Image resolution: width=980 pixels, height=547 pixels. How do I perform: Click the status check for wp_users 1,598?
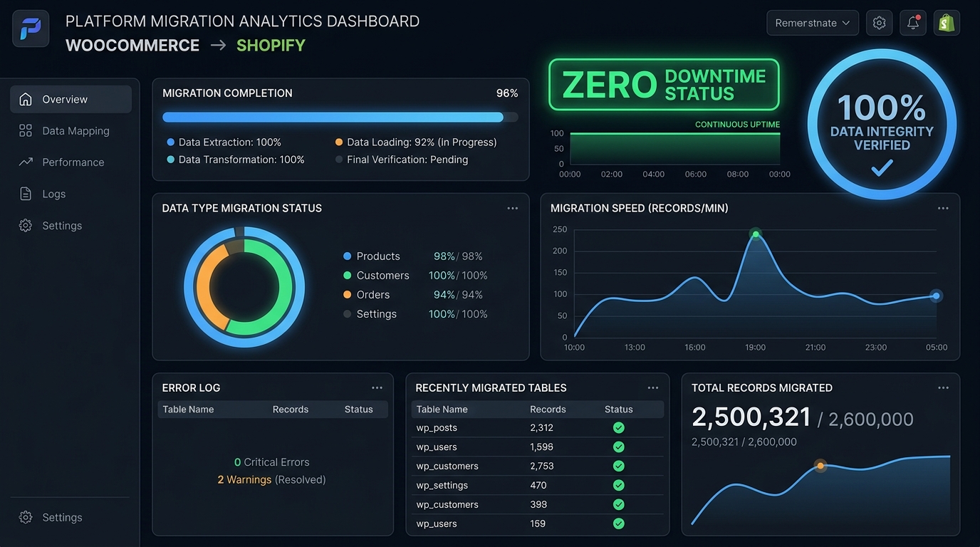[619, 447]
